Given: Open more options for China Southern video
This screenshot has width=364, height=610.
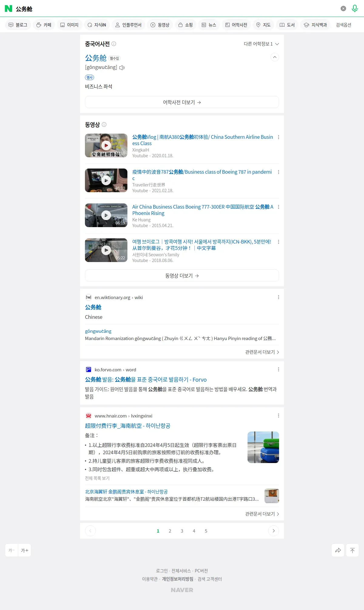Looking at the screenshot, I should [x=278, y=137].
